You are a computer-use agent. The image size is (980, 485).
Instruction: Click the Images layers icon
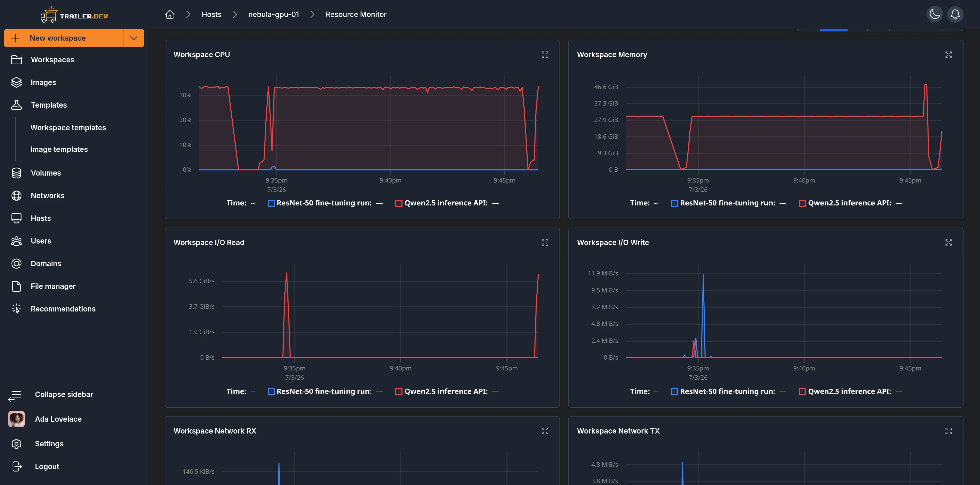click(x=16, y=82)
